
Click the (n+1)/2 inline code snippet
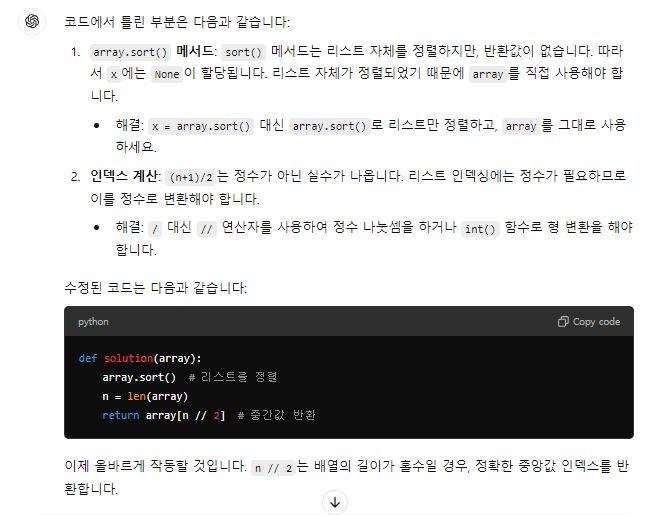(191, 177)
